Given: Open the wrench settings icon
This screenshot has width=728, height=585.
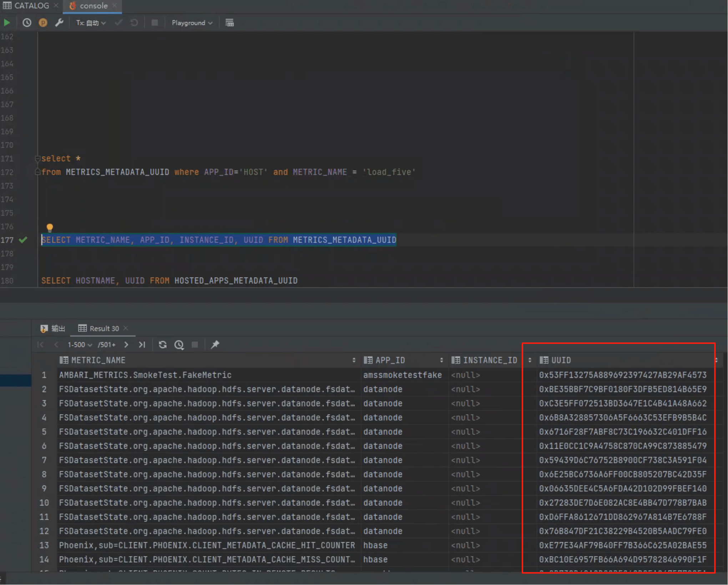Looking at the screenshot, I should click(x=59, y=23).
